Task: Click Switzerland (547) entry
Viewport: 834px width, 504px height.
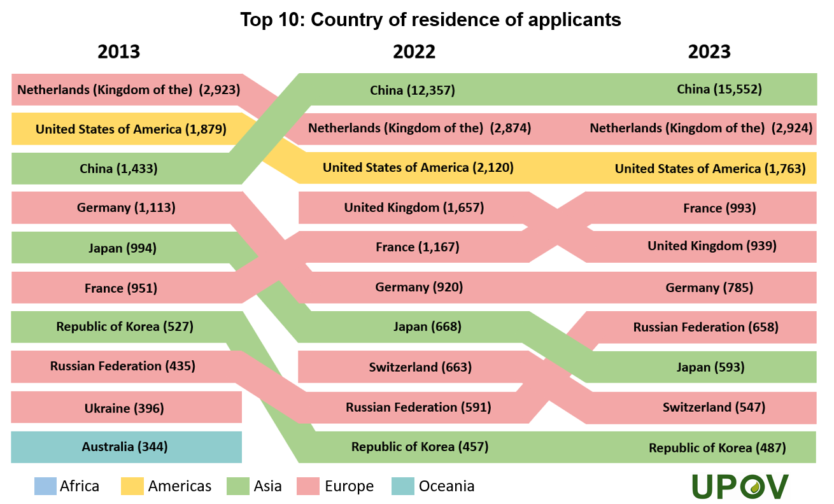Action: tap(714, 407)
